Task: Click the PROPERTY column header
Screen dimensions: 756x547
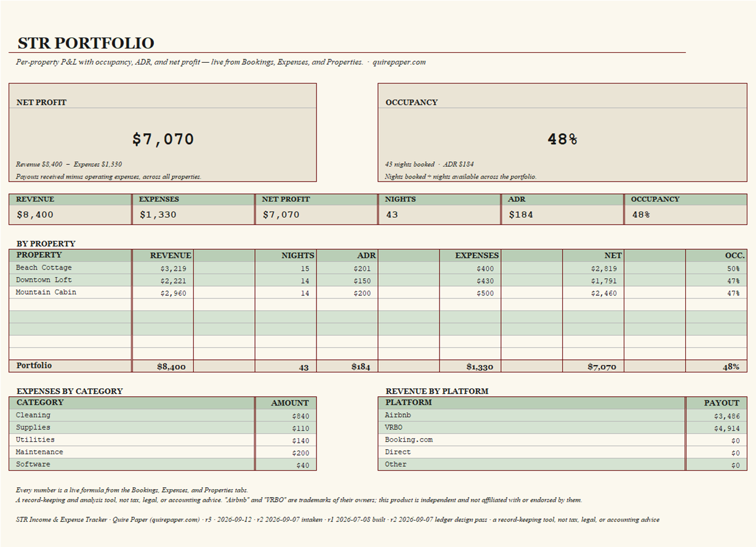Action: coord(39,255)
